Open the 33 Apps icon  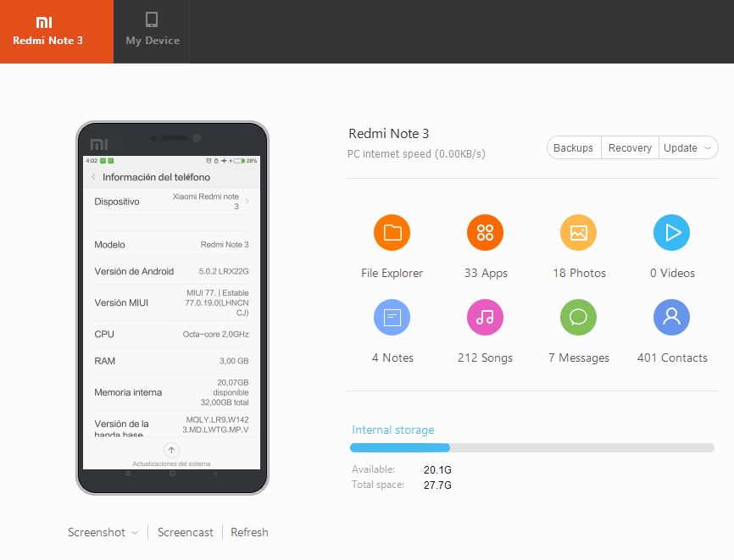(x=485, y=232)
